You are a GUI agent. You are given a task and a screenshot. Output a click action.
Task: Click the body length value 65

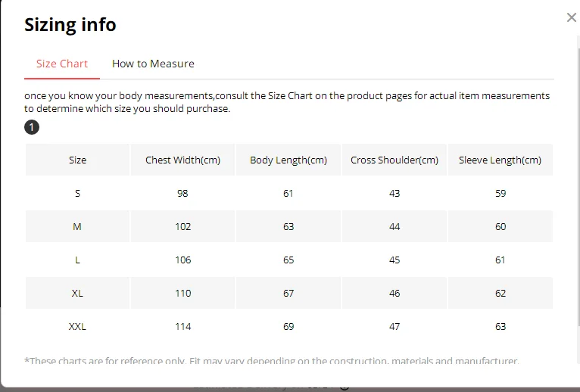pyautogui.click(x=288, y=260)
